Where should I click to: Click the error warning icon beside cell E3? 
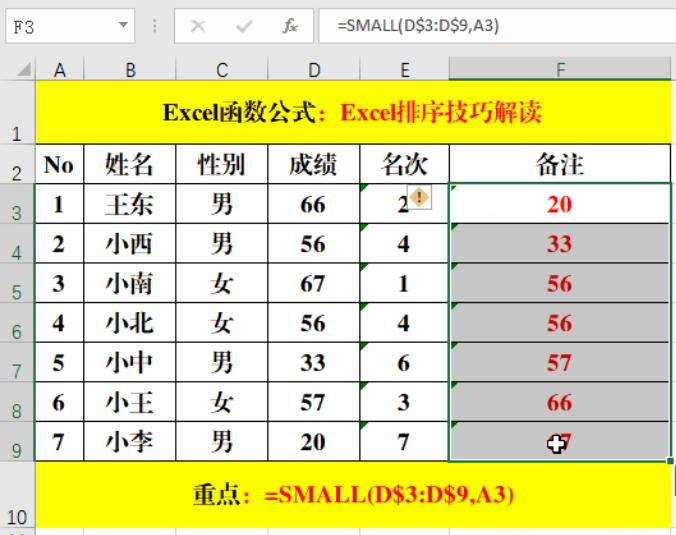[x=419, y=197]
